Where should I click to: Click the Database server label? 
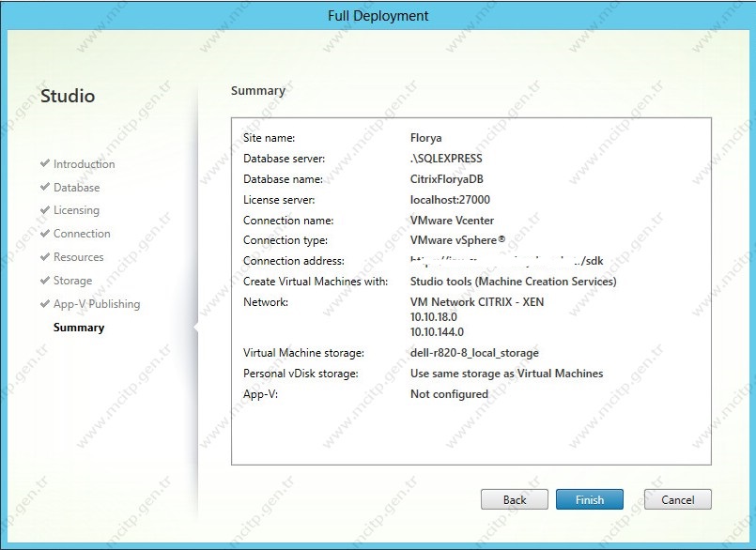point(284,159)
